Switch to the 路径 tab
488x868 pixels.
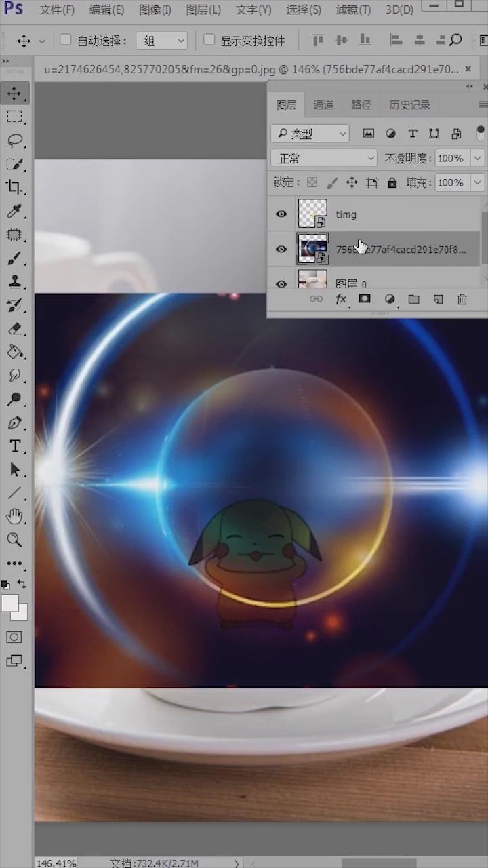(361, 104)
